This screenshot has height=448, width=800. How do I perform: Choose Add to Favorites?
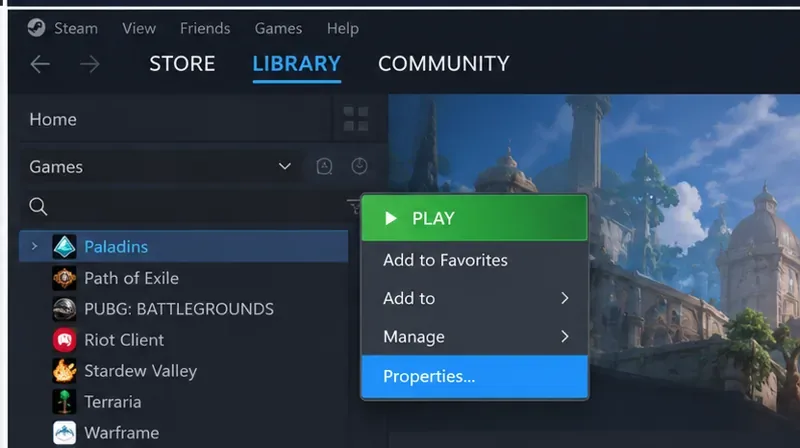point(474,260)
